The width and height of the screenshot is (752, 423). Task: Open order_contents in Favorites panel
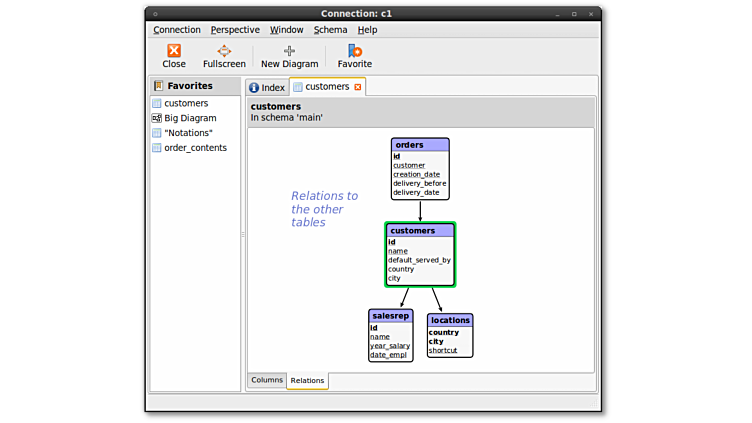195,148
